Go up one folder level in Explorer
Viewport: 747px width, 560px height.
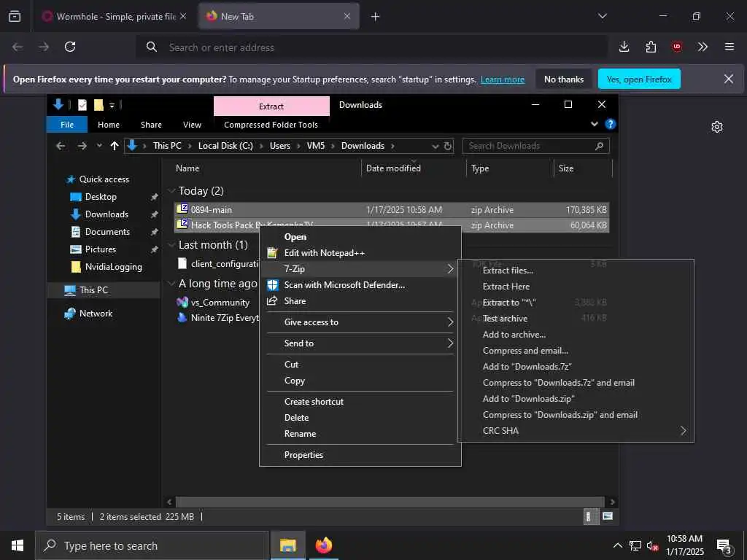[115, 146]
